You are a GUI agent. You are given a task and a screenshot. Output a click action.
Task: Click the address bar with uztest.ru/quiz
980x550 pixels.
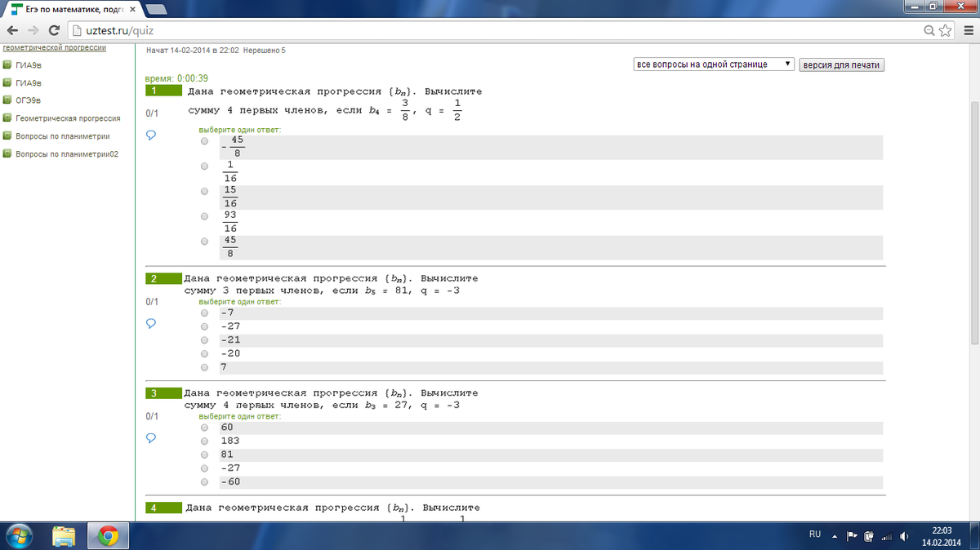[x=490, y=30]
